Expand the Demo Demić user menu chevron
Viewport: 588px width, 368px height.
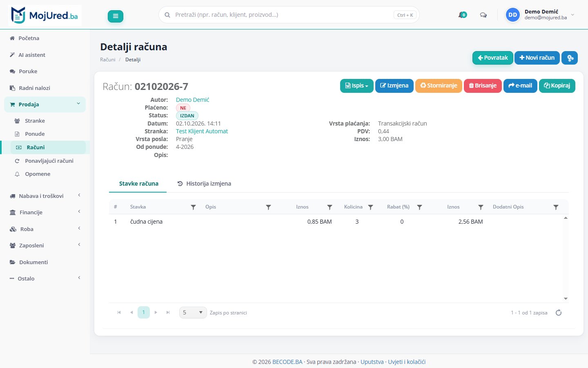pos(572,15)
